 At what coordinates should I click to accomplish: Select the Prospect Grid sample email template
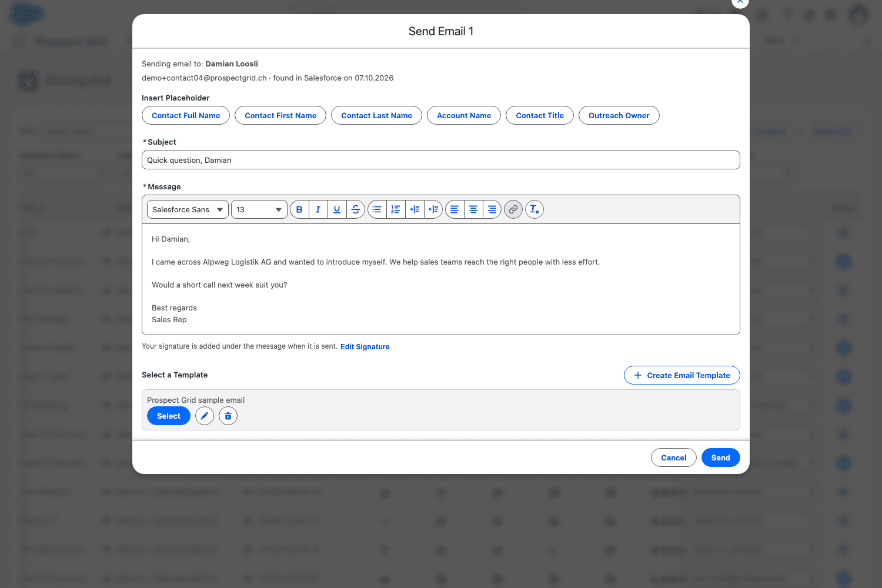(x=169, y=416)
